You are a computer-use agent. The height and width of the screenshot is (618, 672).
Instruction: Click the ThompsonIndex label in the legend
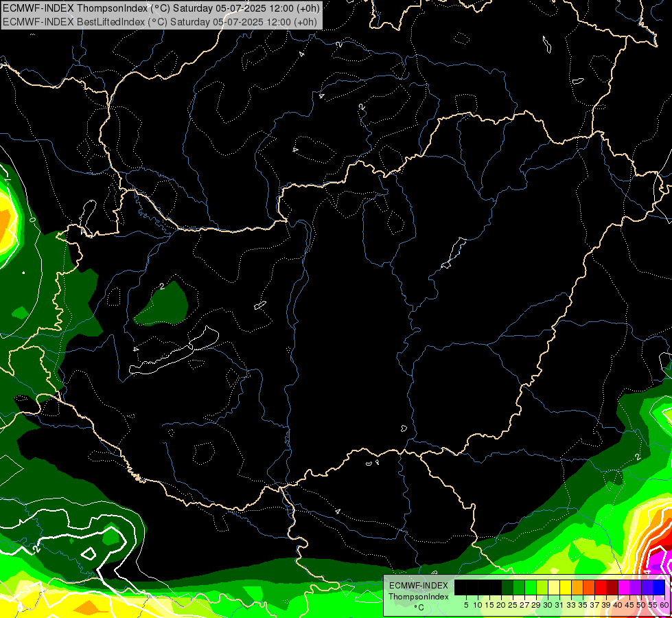point(418,597)
